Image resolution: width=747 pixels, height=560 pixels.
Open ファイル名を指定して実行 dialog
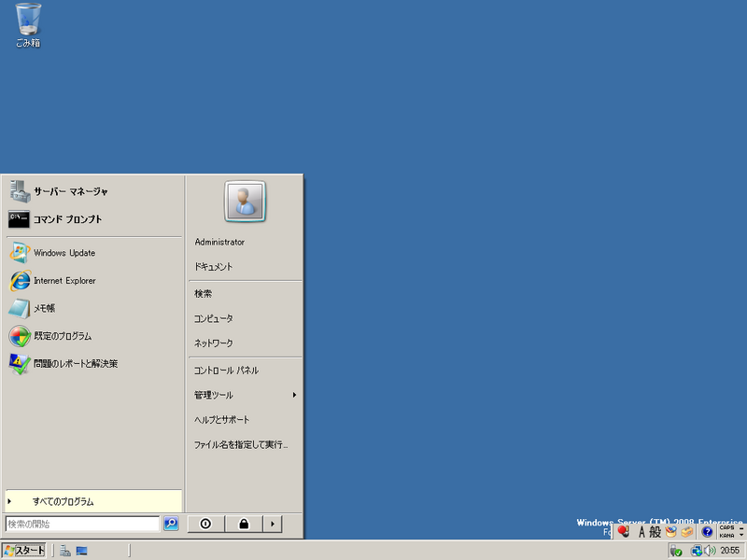246,445
